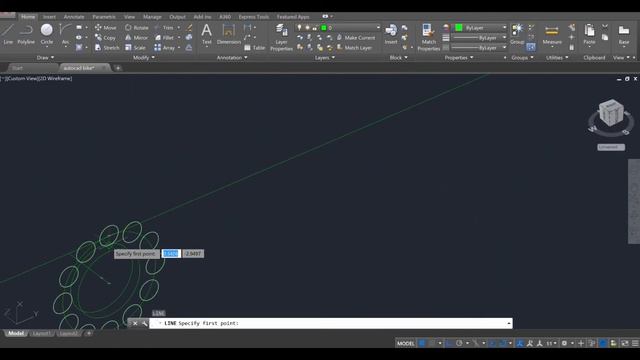Expand the Layers panel
Viewport: 640px width, 360px height.
pyautogui.click(x=325, y=58)
